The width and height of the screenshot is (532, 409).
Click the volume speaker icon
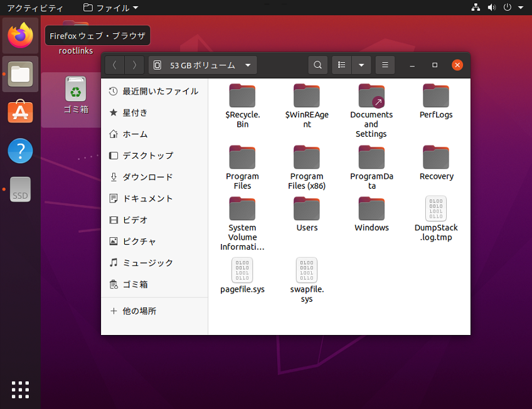(491, 7)
